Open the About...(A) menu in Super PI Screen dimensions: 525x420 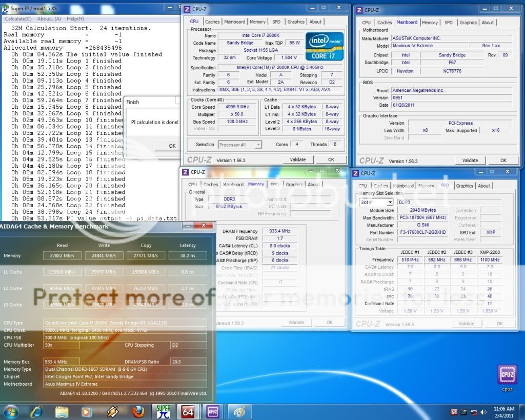[49, 19]
